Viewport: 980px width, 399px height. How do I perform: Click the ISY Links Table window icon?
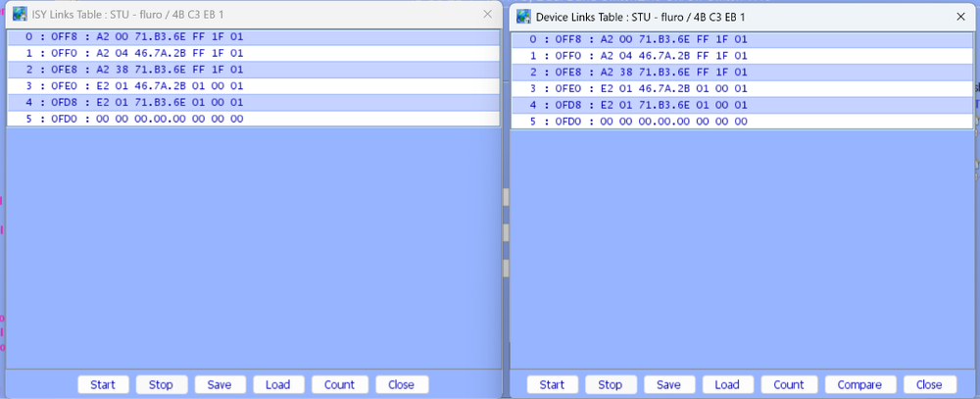pos(20,14)
